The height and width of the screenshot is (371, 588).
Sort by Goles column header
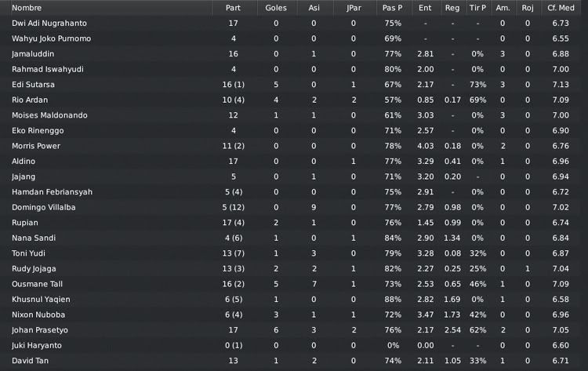276,8
